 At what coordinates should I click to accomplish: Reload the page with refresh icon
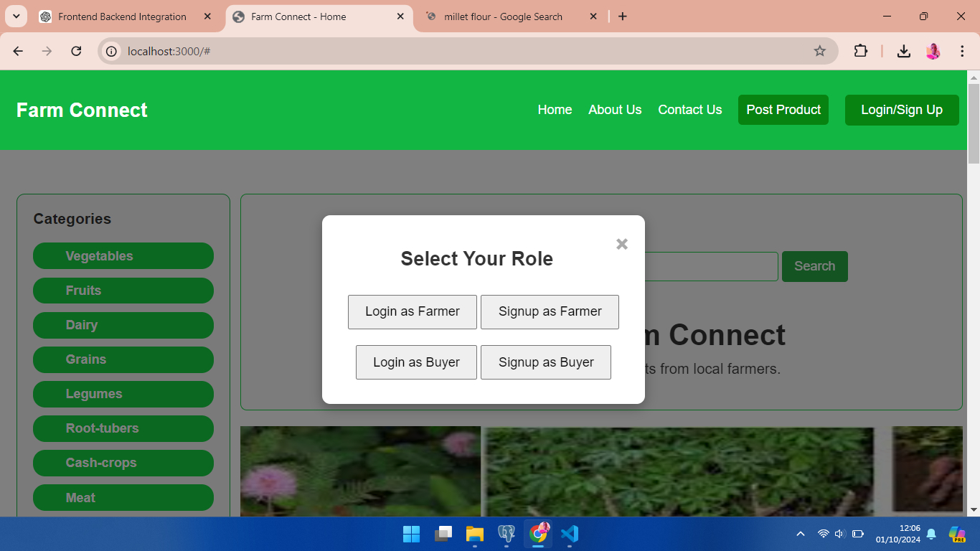pos(76,51)
